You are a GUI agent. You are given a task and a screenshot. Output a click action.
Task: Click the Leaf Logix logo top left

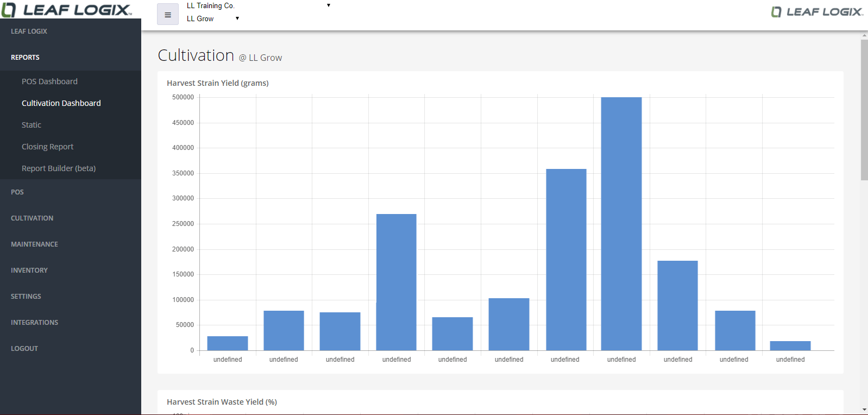click(x=66, y=10)
